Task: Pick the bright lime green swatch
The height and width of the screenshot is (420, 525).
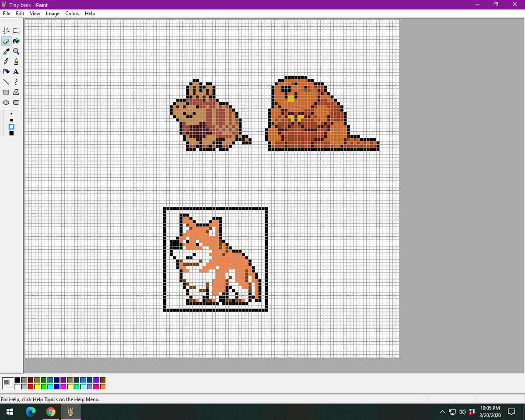Action: [44, 387]
